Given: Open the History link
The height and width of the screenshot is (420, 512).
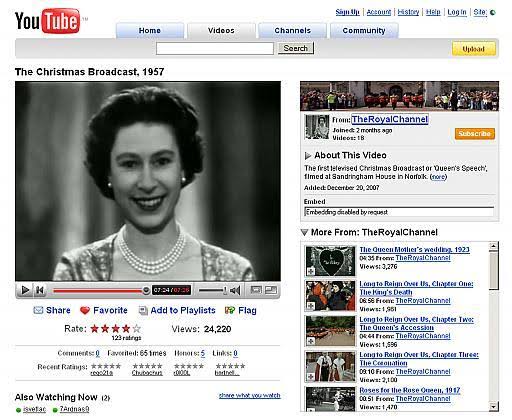Looking at the screenshot, I should pos(408,12).
